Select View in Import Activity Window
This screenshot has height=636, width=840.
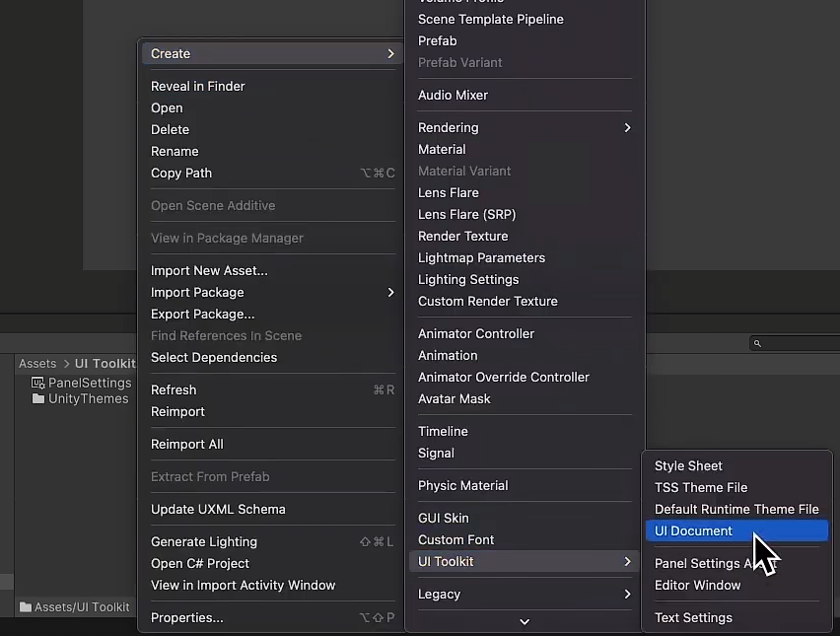273,585
